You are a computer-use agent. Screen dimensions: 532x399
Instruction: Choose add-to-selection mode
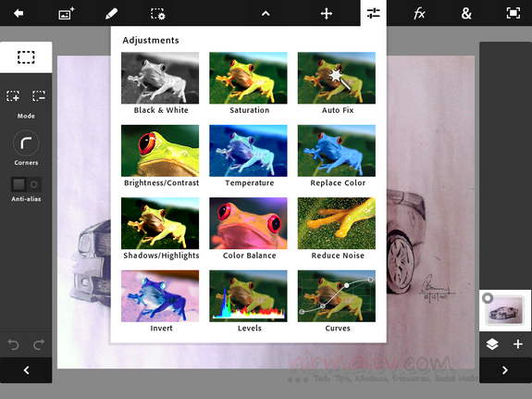[x=13, y=95]
